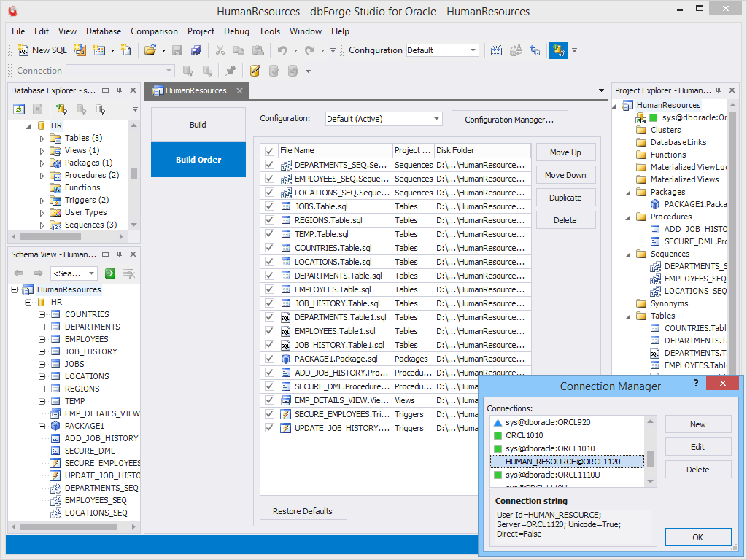The height and width of the screenshot is (560, 747).
Task: Open the toolbar Configuration Default dropdown
Action: pyautogui.click(x=473, y=50)
